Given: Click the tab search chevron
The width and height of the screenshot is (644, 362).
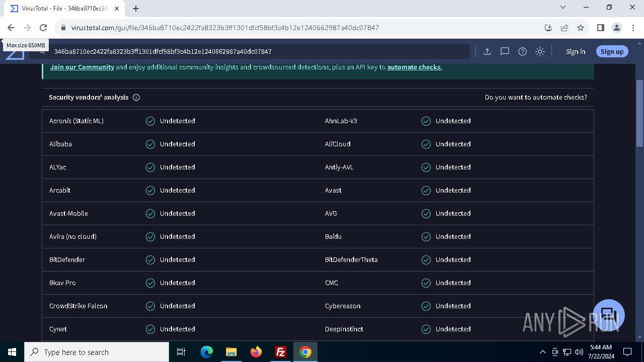Looking at the screenshot, I should [563, 7].
